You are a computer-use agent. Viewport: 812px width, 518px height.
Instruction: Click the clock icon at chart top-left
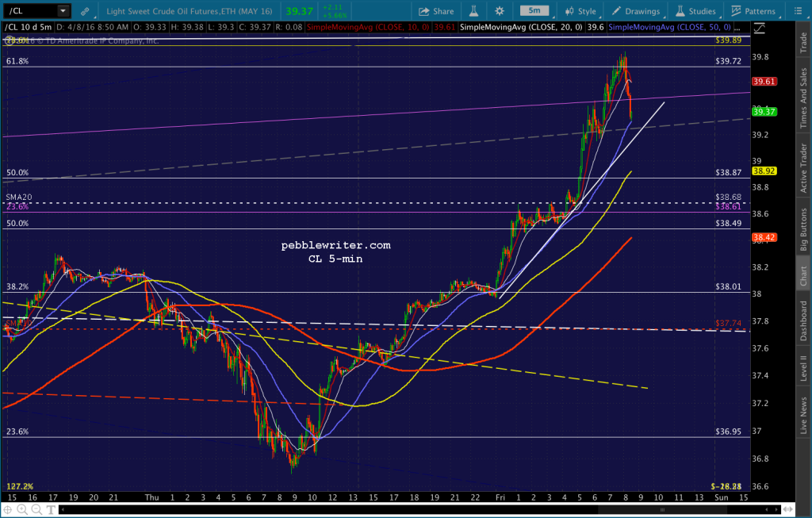[x=10, y=40]
